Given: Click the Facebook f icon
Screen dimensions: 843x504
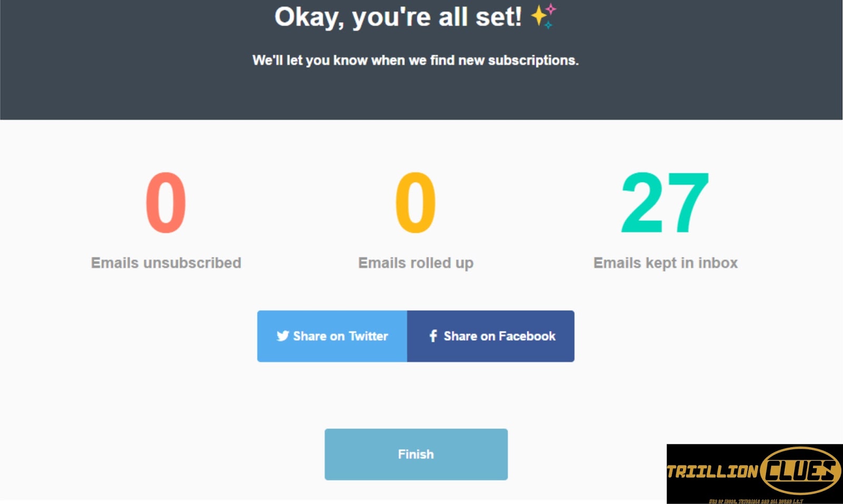Looking at the screenshot, I should click(x=433, y=336).
